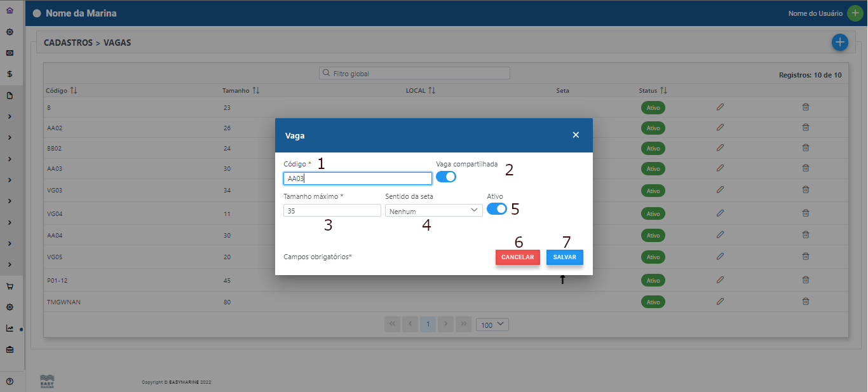This screenshot has width=868, height=392.
Task: Click green plus beside Nome do Usuário
Action: pyautogui.click(x=855, y=13)
